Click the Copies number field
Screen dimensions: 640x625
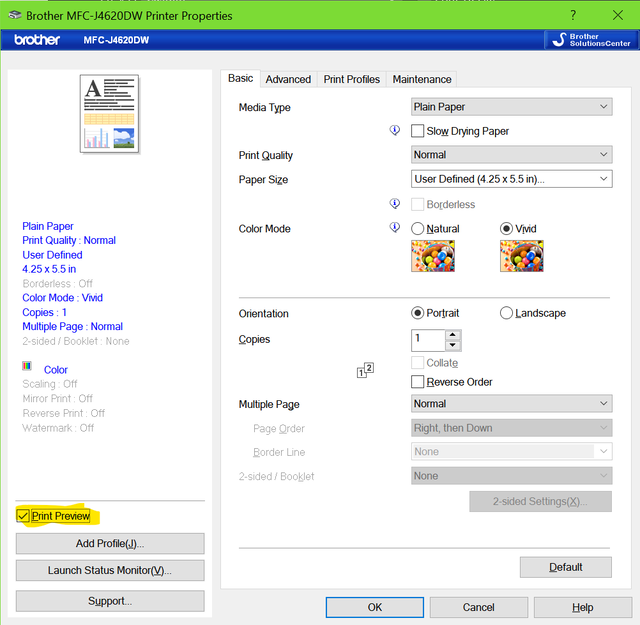pos(428,340)
